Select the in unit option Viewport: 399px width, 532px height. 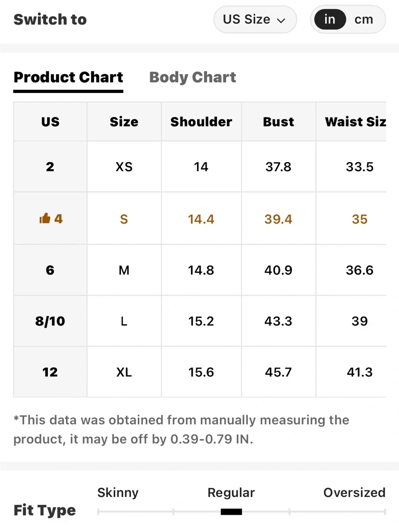tap(330, 19)
